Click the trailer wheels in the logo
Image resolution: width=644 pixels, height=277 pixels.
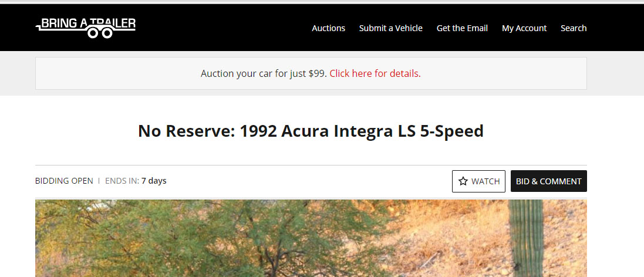100,33
